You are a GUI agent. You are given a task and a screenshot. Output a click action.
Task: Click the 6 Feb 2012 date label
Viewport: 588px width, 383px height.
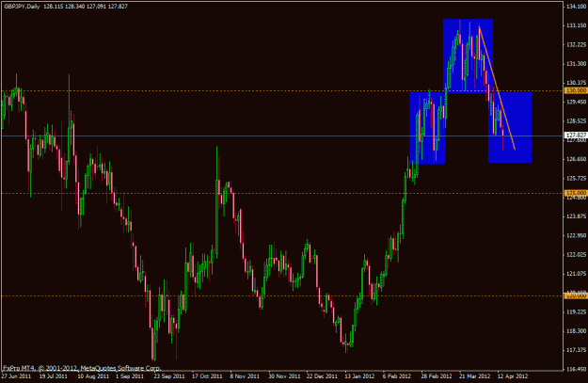click(397, 375)
